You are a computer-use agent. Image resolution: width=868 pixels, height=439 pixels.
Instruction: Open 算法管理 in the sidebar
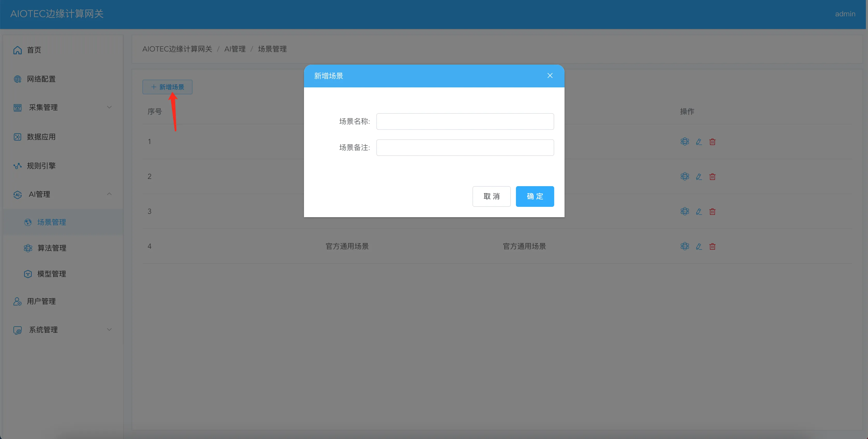pyautogui.click(x=51, y=248)
